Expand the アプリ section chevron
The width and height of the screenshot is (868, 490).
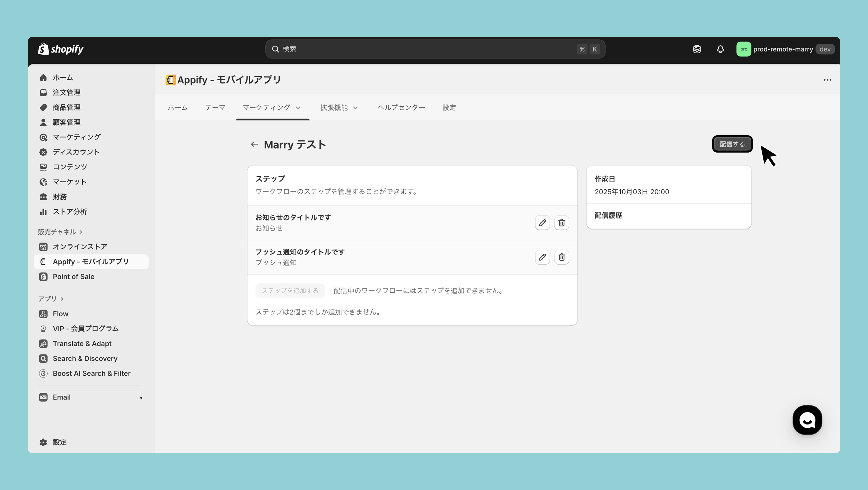pyautogui.click(x=62, y=299)
